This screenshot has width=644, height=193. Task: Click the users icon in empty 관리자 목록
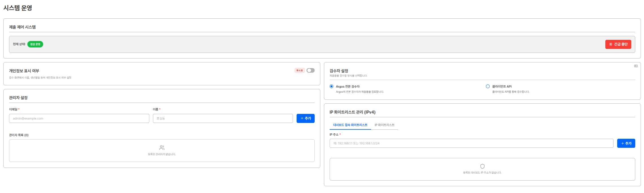coord(162,148)
